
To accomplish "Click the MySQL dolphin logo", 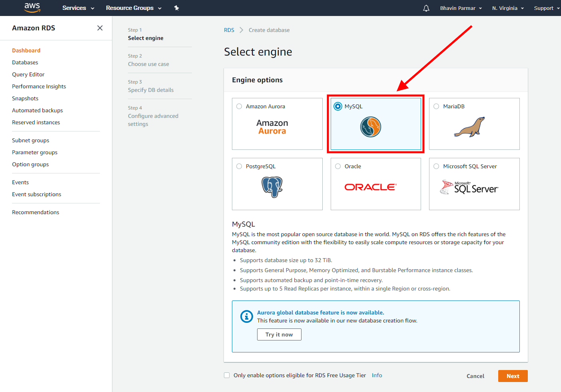I will click(371, 127).
